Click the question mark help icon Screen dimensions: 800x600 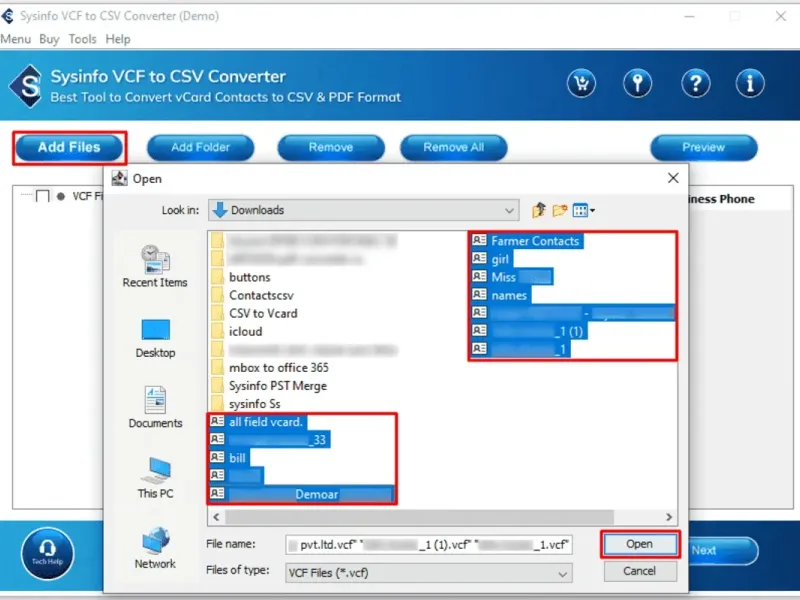tap(695, 83)
